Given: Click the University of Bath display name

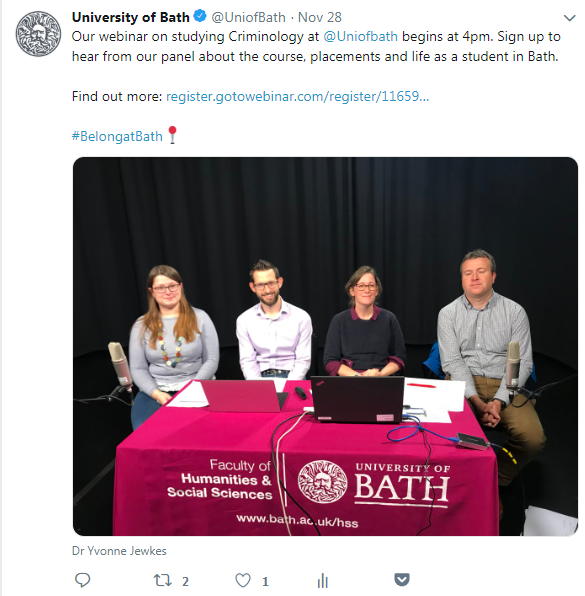Looking at the screenshot, I should pos(130,17).
